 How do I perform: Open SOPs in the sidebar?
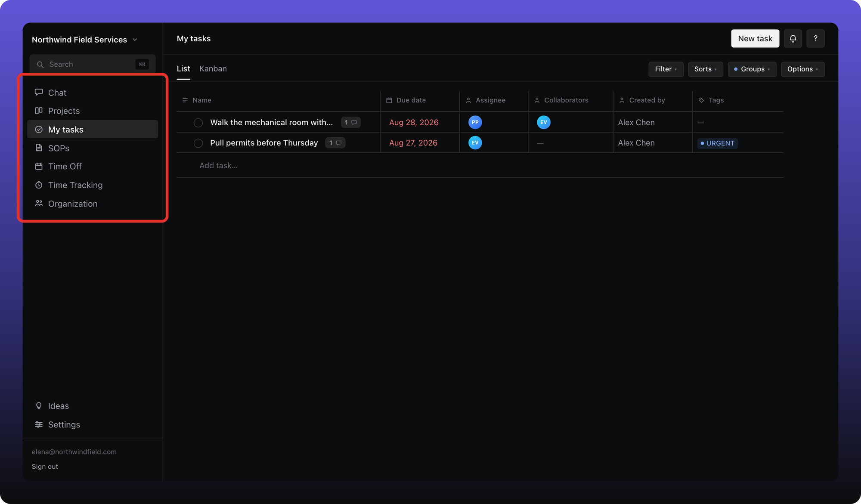(93, 148)
